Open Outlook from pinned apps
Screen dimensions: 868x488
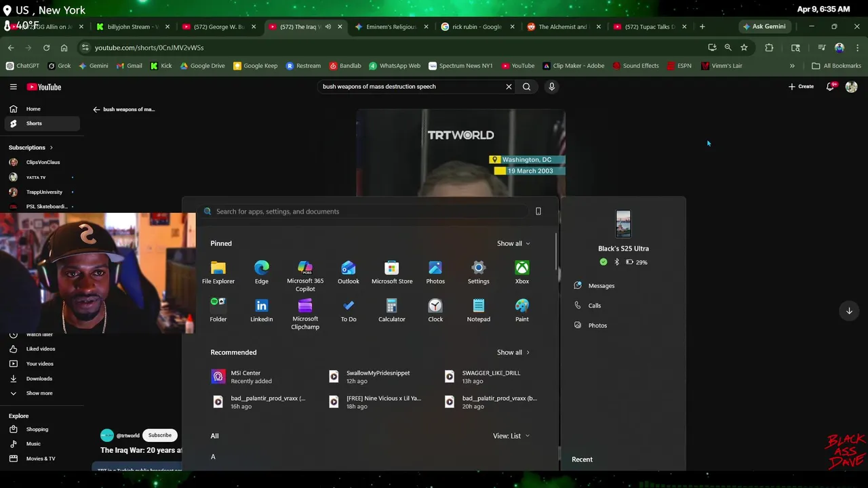tap(349, 272)
